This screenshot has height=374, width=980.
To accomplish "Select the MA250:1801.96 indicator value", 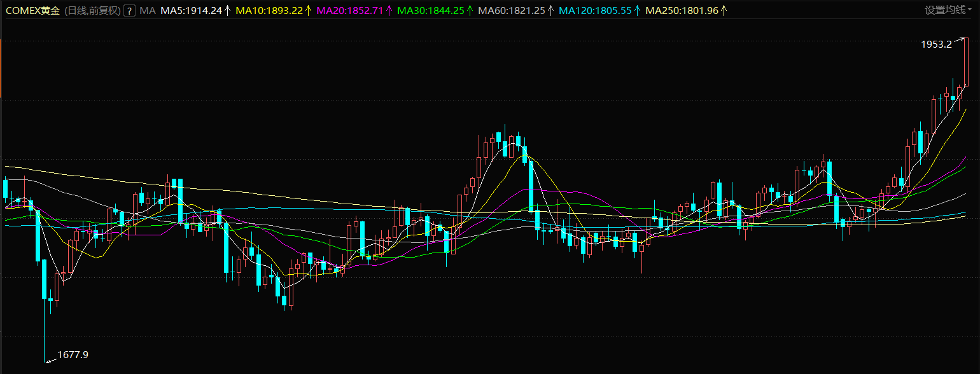I will pyautogui.click(x=682, y=11).
